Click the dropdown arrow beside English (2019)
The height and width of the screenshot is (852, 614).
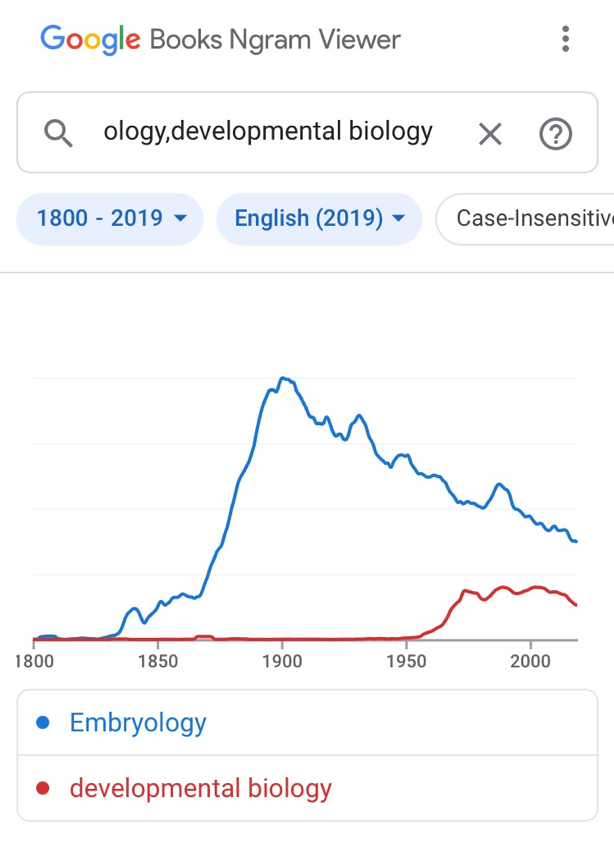pos(399,219)
